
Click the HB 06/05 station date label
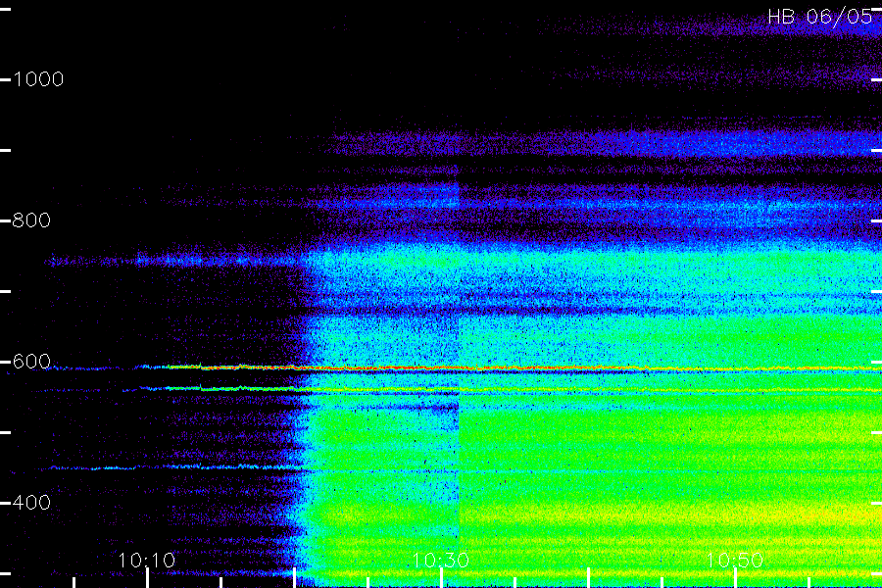pyautogui.click(x=819, y=17)
